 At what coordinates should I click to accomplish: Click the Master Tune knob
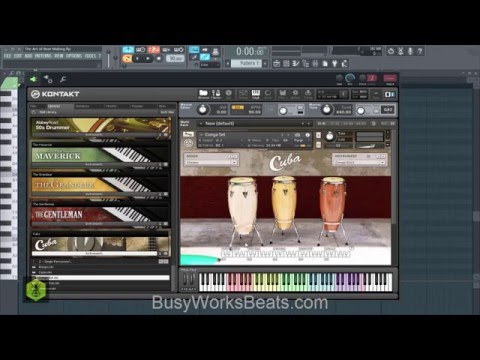(x=327, y=109)
